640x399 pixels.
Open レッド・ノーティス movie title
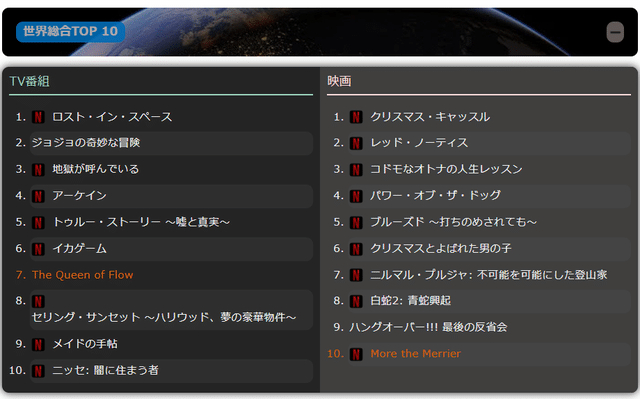tap(419, 143)
